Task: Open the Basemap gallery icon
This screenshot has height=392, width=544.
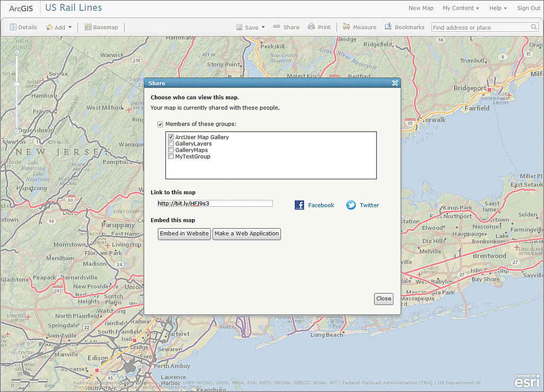Action: pos(88,27)
